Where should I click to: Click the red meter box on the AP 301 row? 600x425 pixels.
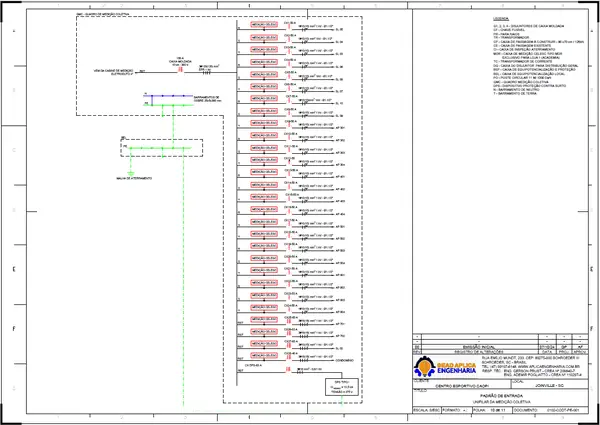pos(264,123)
